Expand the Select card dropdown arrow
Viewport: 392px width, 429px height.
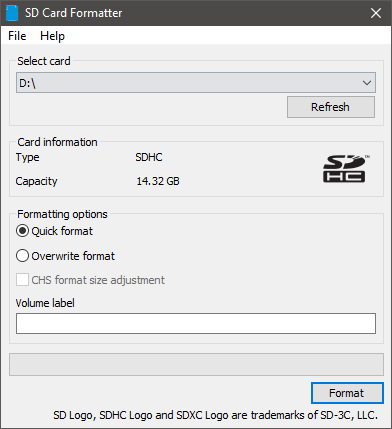pyautogui.click(x=367, y=83)
